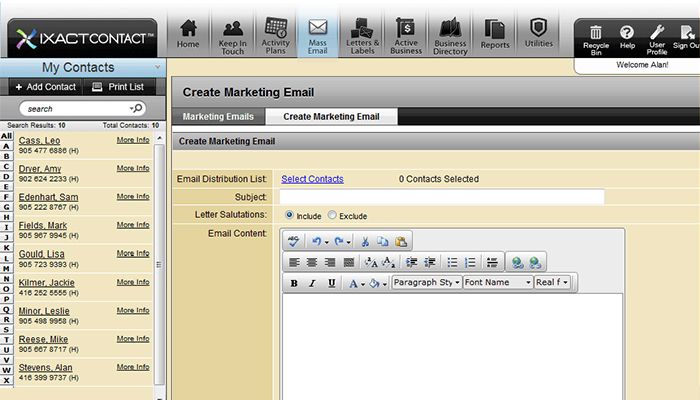Align text left
Image resolution: width=700 pixels, height=400 pixels.
click(x=294, y=262)
